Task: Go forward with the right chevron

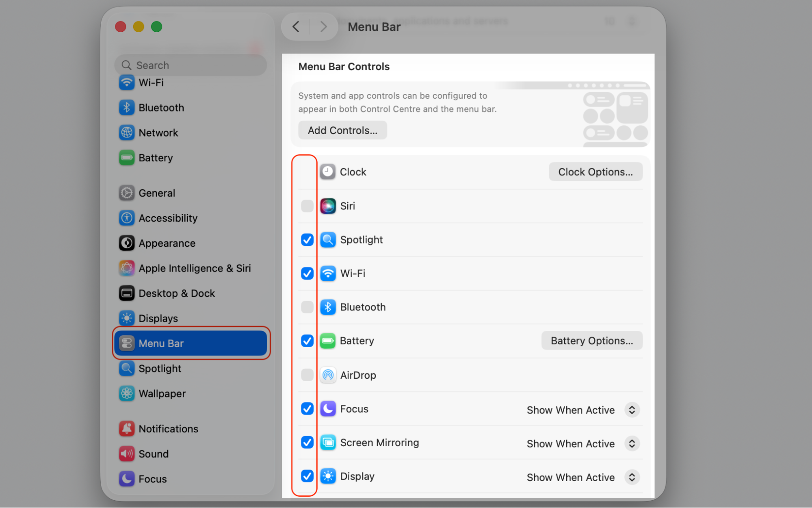Action: click(x=323, y=27)
